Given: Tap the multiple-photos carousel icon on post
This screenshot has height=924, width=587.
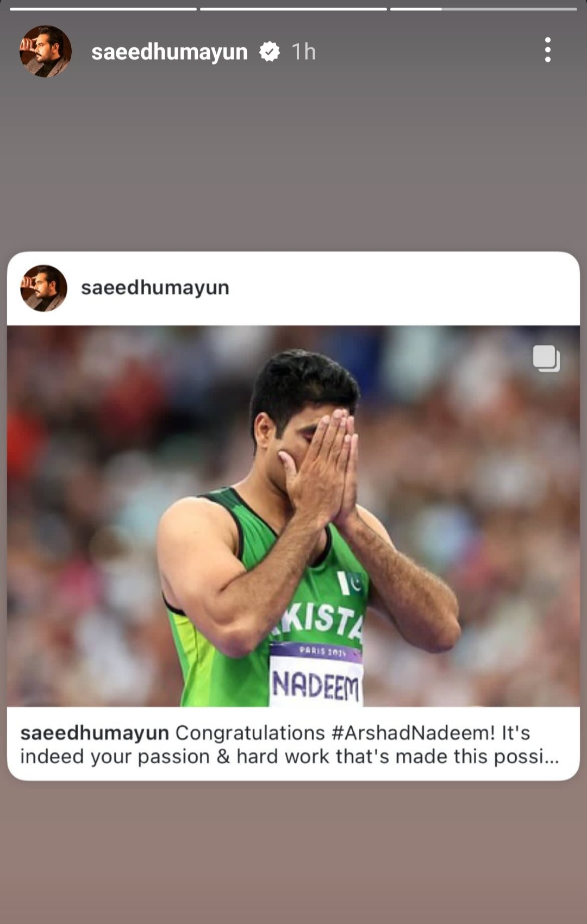Looking at the screenshot, I should point(546,359).
